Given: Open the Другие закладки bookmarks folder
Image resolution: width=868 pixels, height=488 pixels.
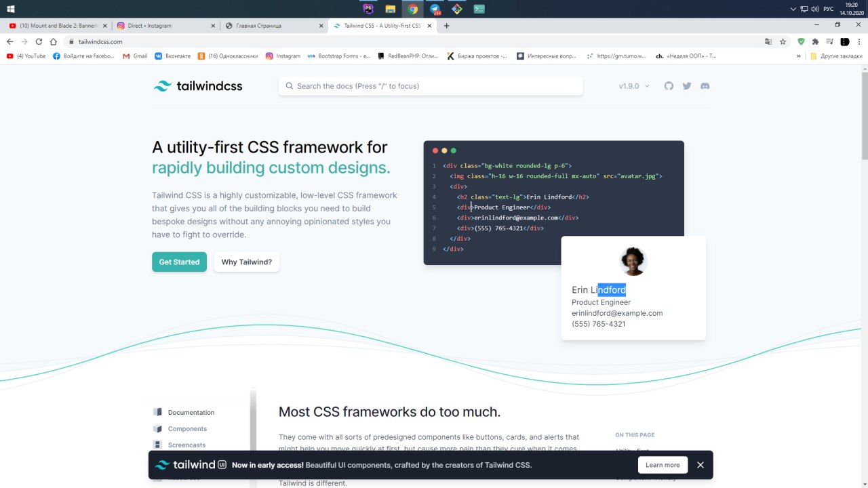Looking at the screenshot, I should (836, 56).
